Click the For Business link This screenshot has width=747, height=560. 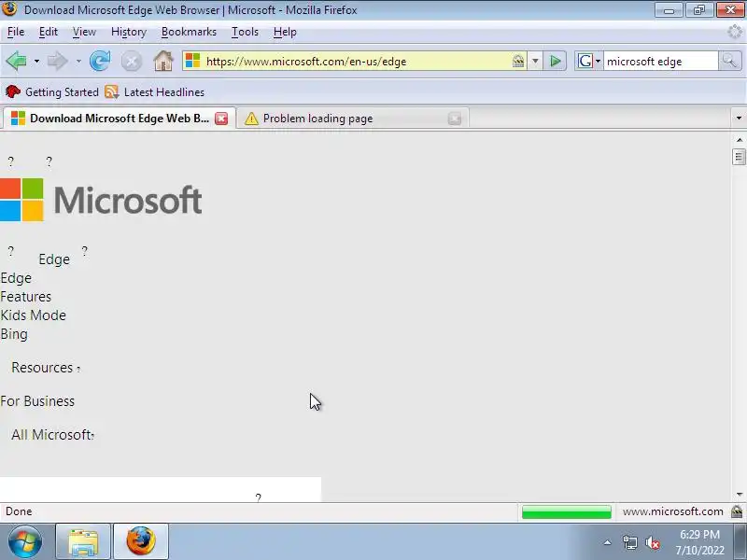[37, 401]
